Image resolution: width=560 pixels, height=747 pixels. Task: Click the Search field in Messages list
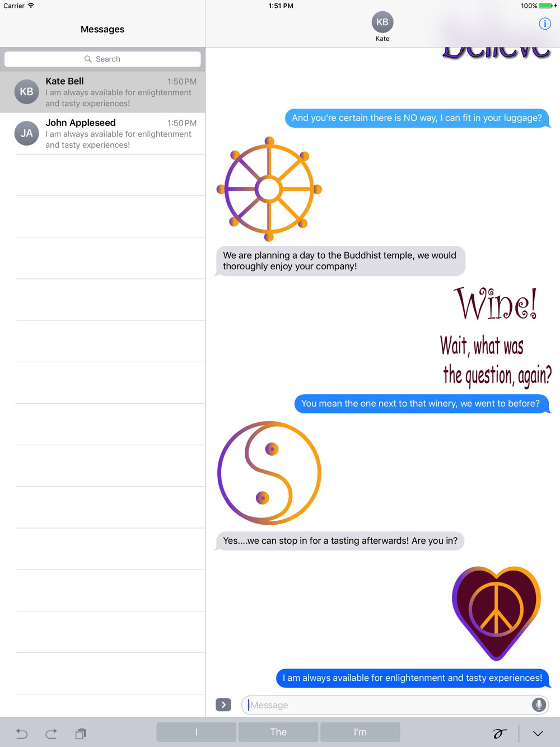coord(102,59)
